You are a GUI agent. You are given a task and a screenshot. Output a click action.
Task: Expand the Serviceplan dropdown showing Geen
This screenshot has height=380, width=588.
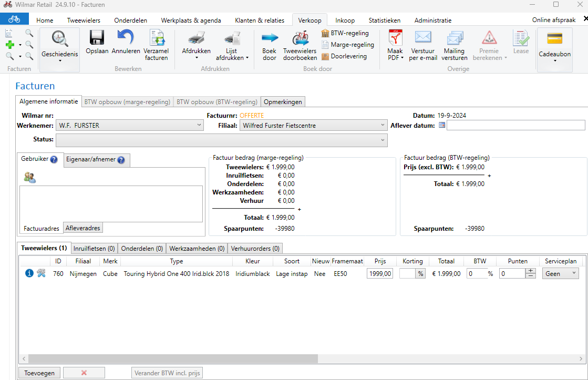pyautogui.click(x=573, y=273)
